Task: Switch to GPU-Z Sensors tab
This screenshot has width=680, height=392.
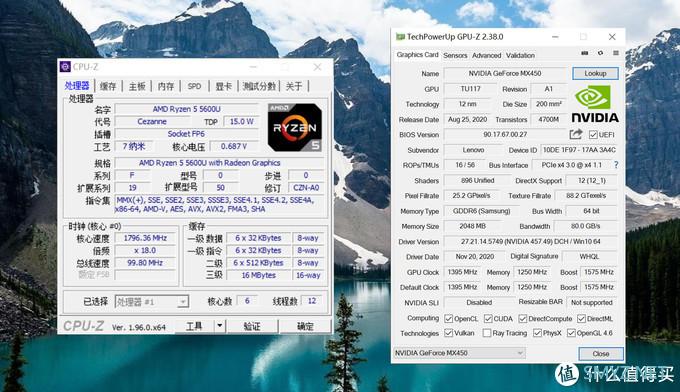Action: (x=455, y=56)
